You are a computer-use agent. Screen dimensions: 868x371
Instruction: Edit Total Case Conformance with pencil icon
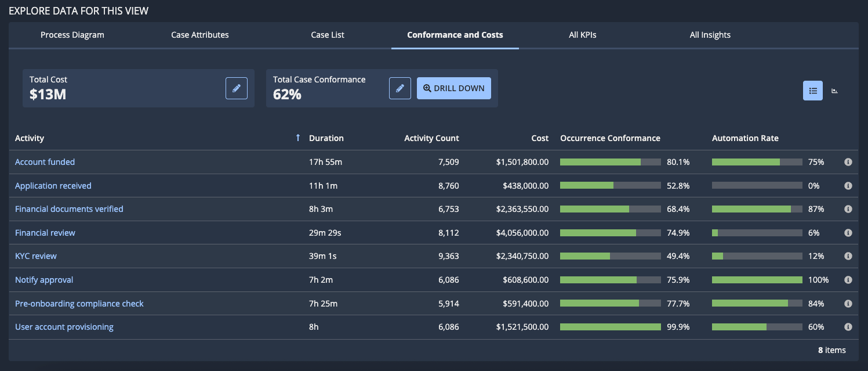coord(400,88)
